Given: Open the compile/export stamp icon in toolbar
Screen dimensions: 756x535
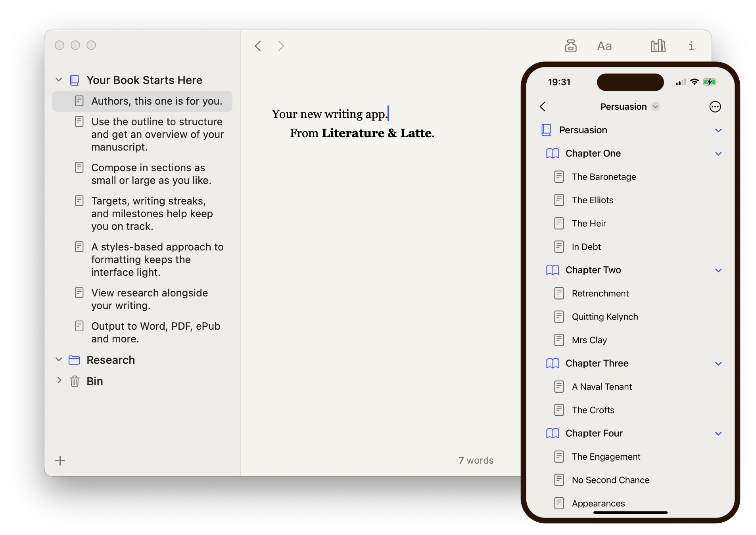Looking at the screenshot, I should coord(570,46).
